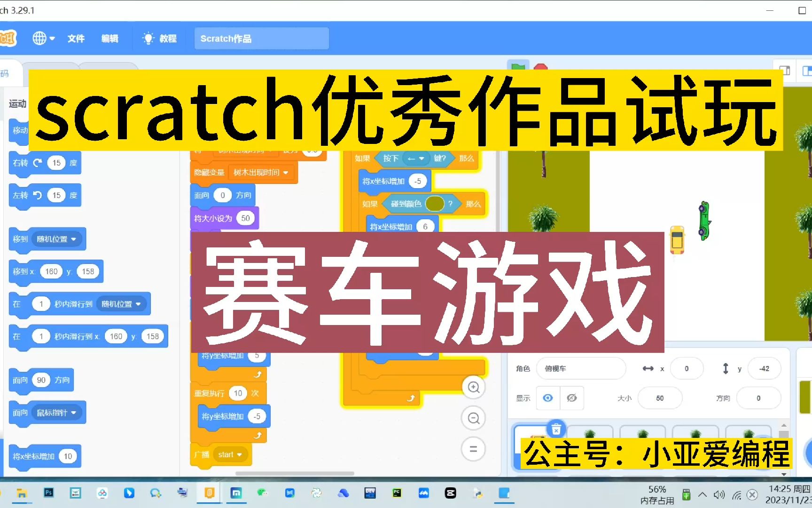Viewport: 812px width, 508px height.
Task: Edit the sprite name field 俯视车
Action: pyautogui.click(x=581, y=368)
